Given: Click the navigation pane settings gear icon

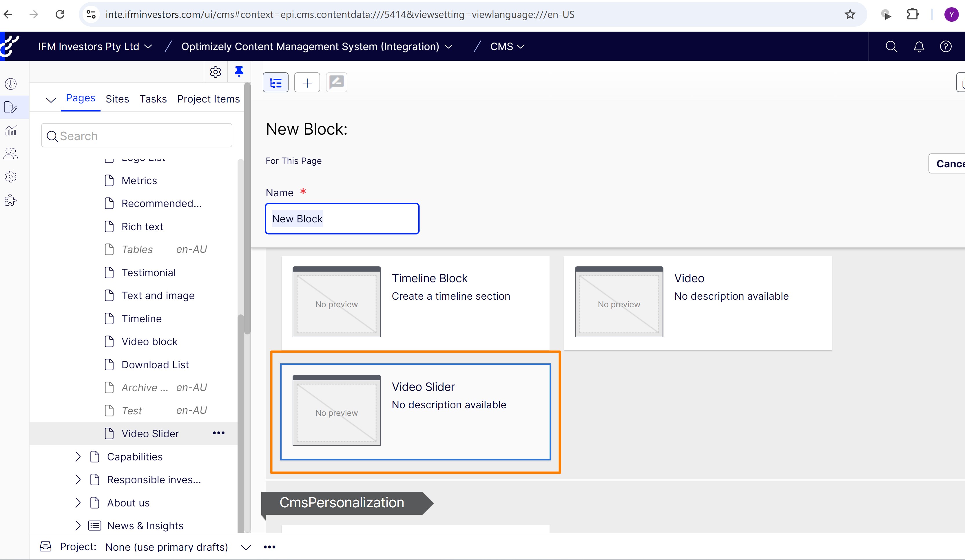Looking at the screenshot, I should click(215, 72).
